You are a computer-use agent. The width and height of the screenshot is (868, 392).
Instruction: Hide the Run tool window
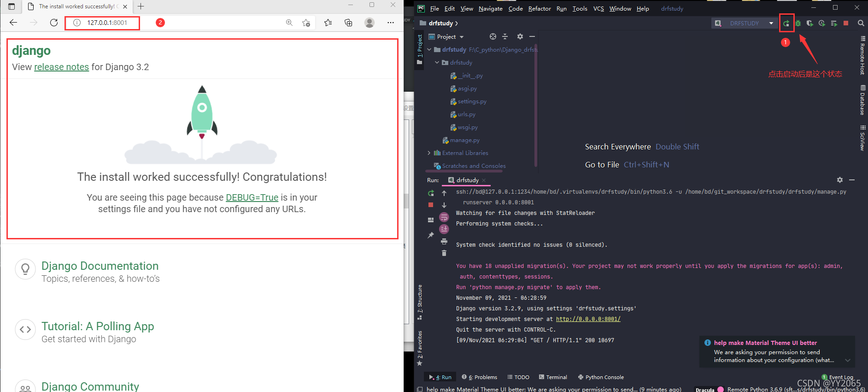(x=852, y=180)
